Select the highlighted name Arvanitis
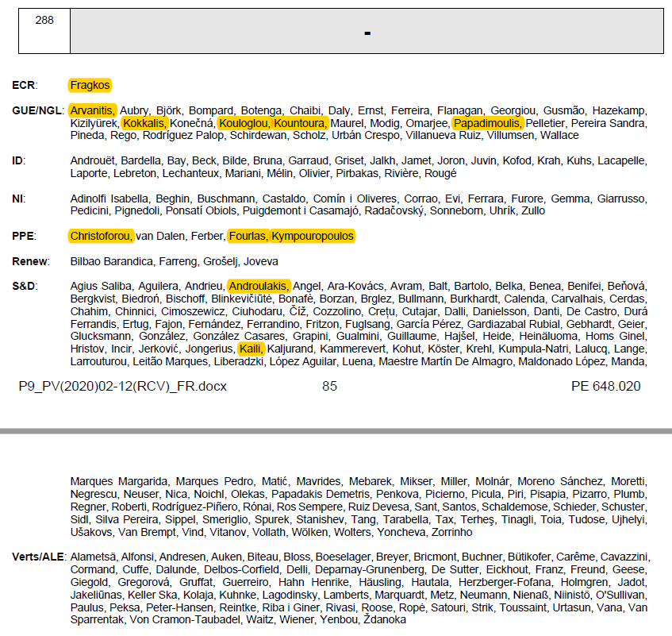672x636 pixels. coord(93,110)
